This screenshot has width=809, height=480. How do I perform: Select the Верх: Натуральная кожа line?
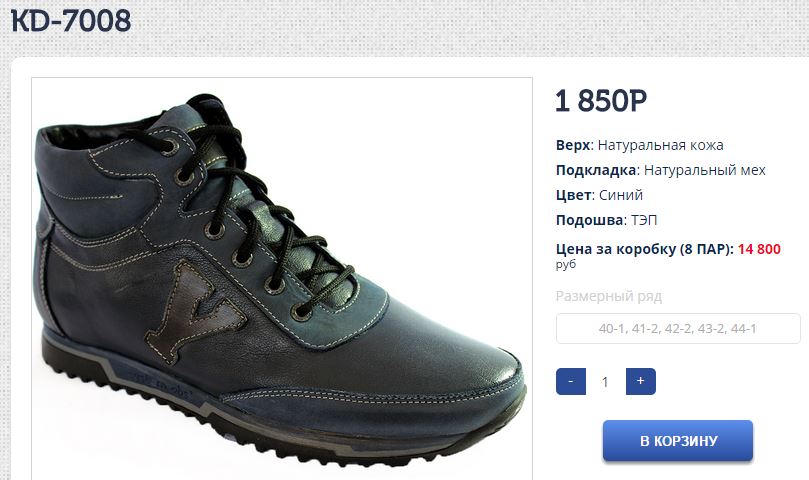(x=640, y=145)
